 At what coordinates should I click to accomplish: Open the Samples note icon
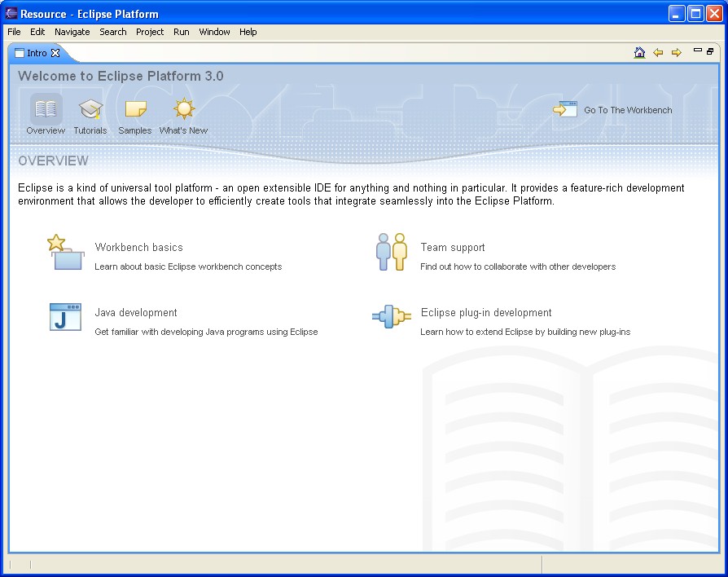pos(135,110)
